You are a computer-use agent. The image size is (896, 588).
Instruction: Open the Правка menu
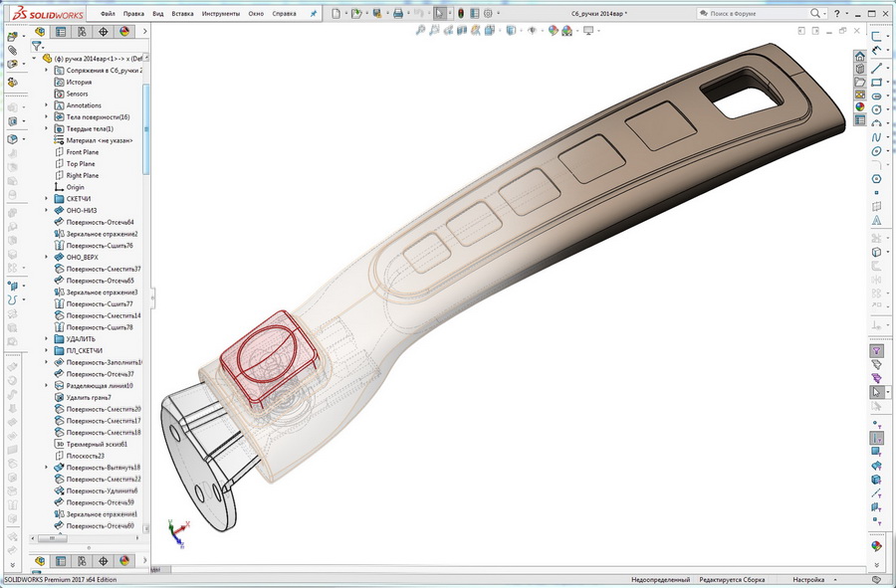coord(133,14)
